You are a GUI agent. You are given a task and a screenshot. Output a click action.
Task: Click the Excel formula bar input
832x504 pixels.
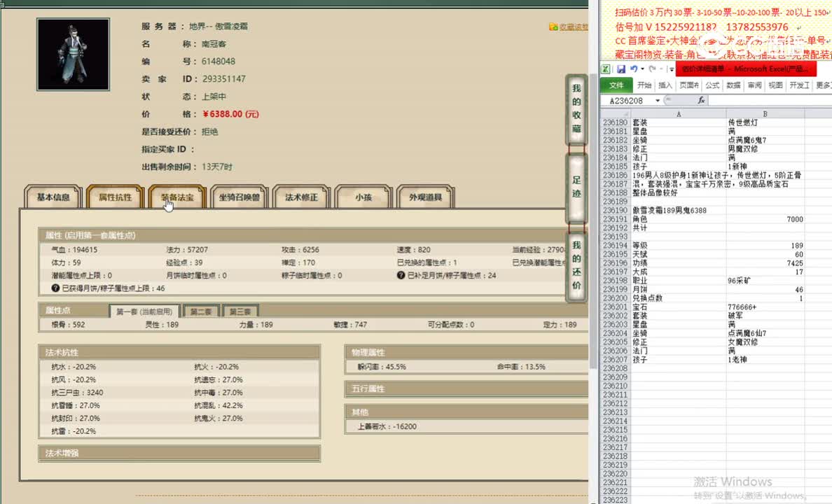(770, 100)
